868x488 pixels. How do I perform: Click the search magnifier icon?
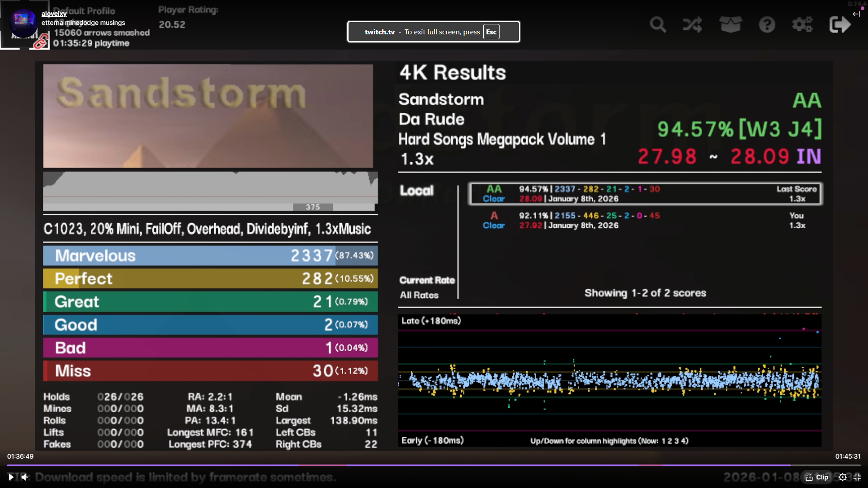[658, 24]
